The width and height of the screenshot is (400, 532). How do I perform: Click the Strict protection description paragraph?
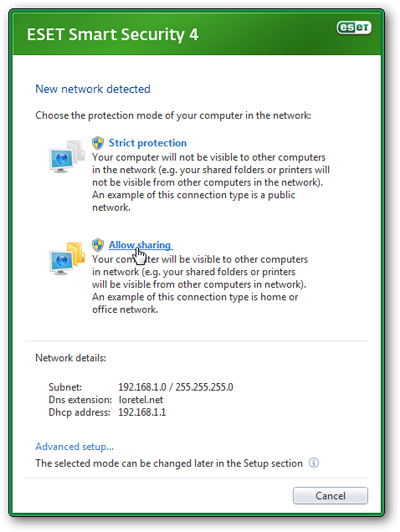[x=211, y=182]
